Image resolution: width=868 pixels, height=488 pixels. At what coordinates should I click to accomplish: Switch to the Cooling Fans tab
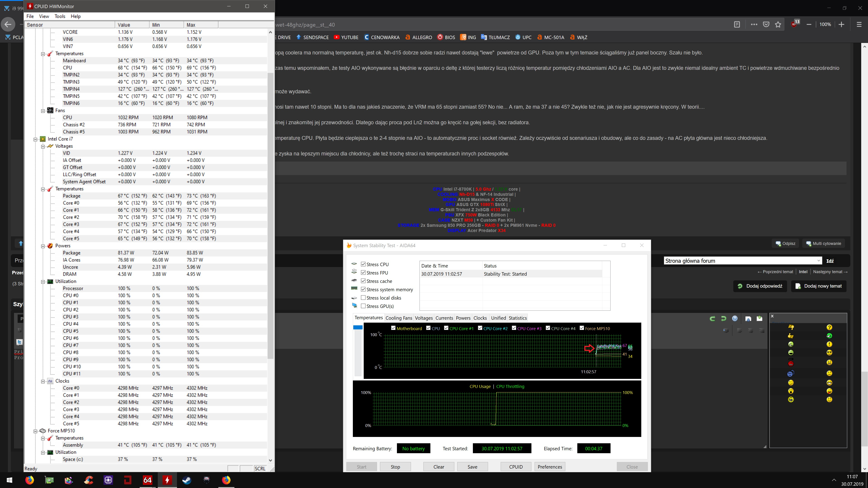(x=399, y=318)
